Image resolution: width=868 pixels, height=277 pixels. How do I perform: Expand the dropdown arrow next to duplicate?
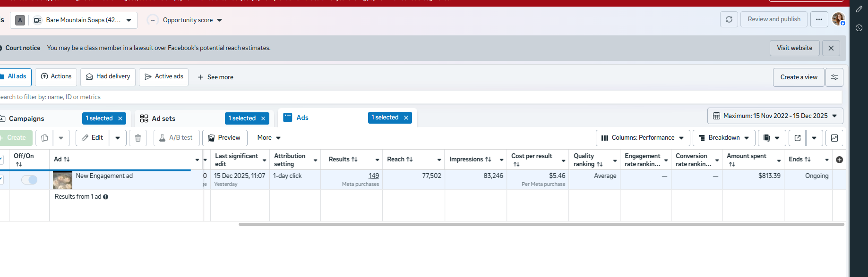pyautogui.click(x=61, y=138)
